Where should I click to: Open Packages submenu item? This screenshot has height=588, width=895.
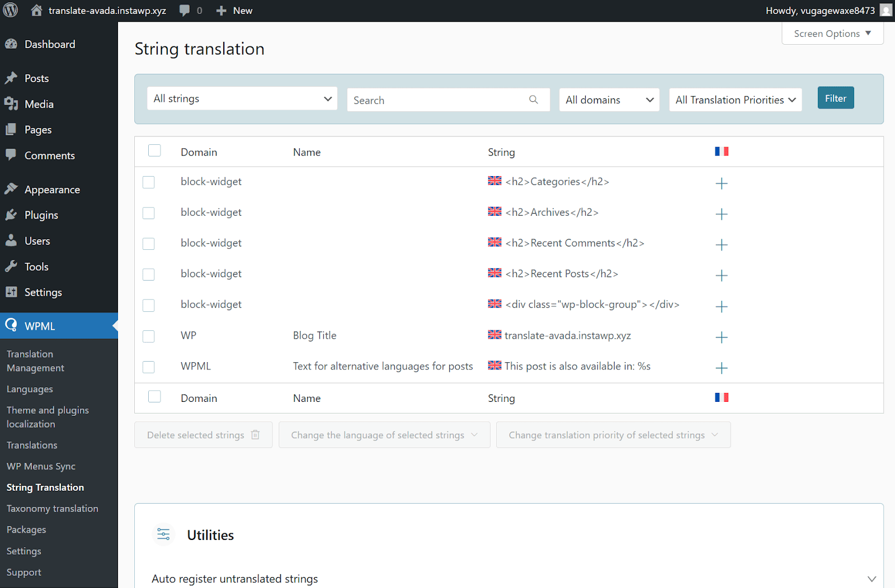(26, 530)
